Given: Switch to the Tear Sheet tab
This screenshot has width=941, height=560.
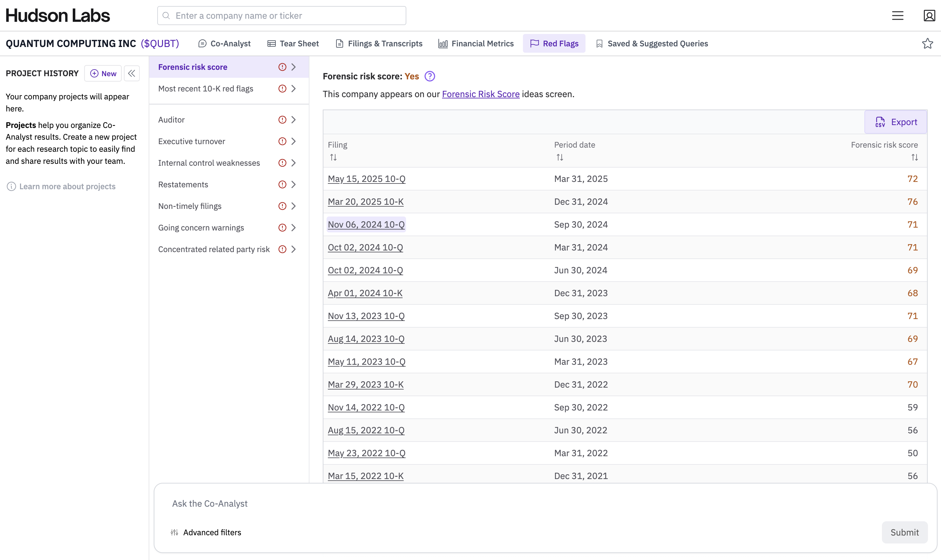Looking at the screenshot, I should [x=293, y=43].
